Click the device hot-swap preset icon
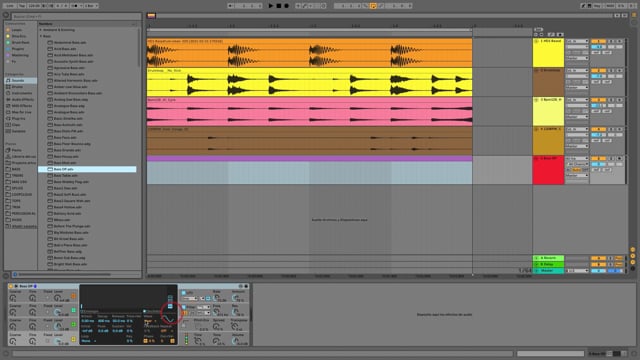Screen dimensions: 640x360 click(x=241, y=286)
